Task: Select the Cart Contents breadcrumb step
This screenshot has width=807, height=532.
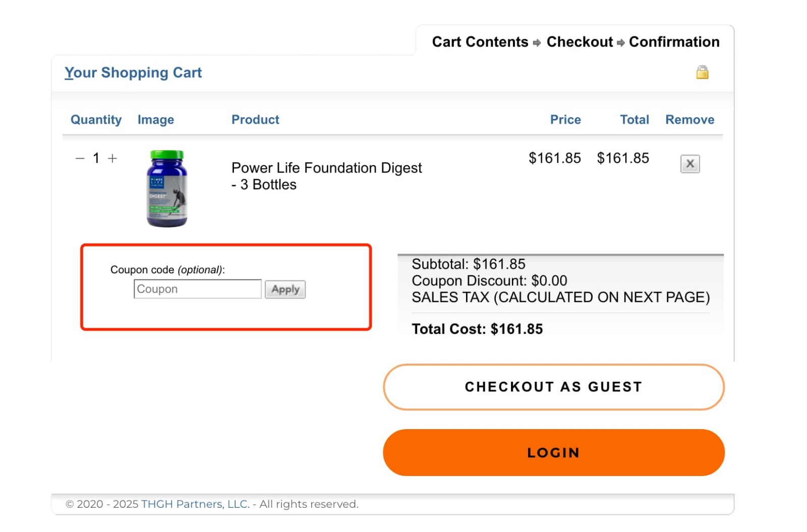Action: click(480, 42)
